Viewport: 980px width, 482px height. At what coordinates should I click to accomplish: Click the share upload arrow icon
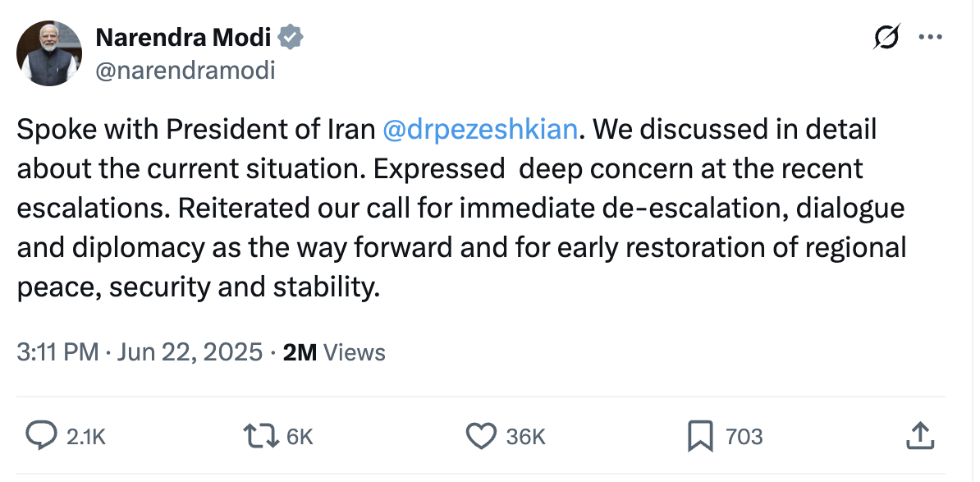pyautogui.click(x=919, y=436)
